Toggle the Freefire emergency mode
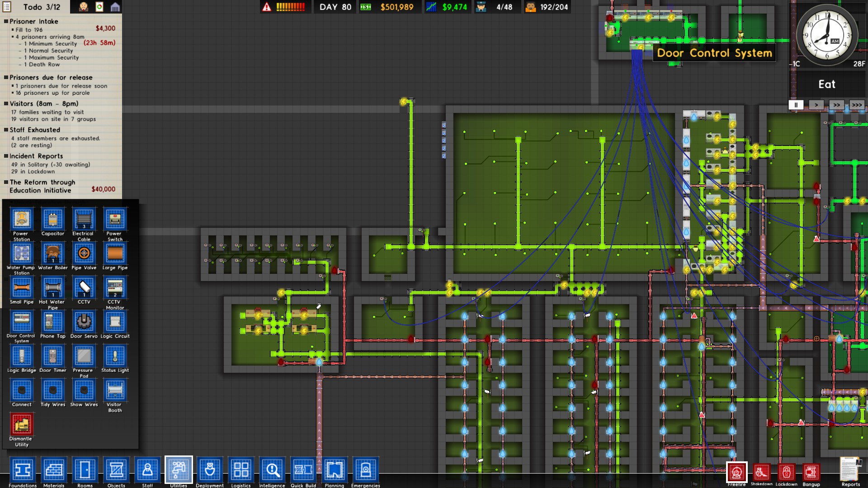The height and width of the screenshot is (488, 868). click(736, 472)
